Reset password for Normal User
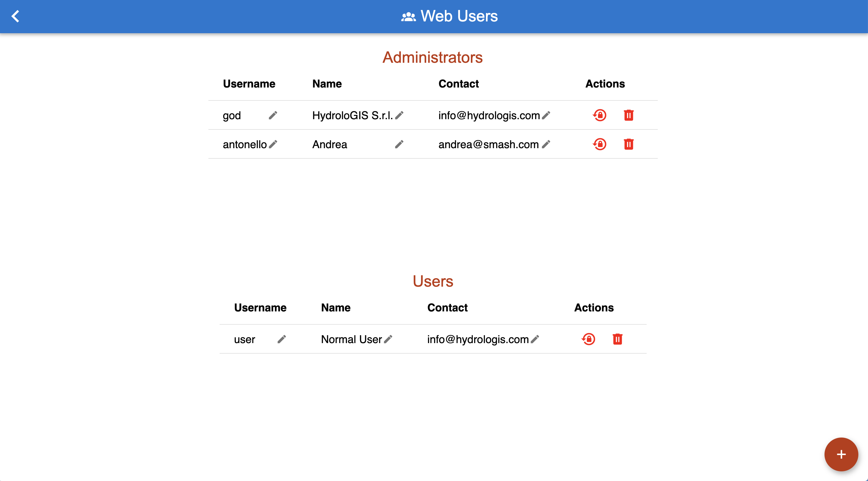The width and height of the screenshot is (868, 481). tap(588, 339)
